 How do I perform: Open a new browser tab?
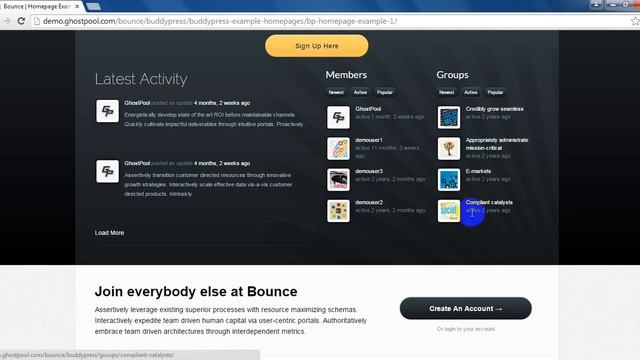click(x=93, y=6)
